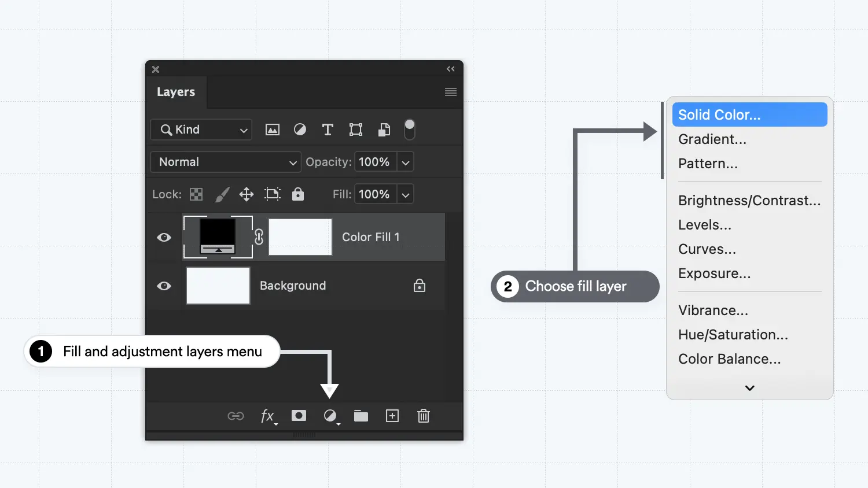Lock image pixels brush icon
This screenshot has width=868, height=488.
pos(222,194)
